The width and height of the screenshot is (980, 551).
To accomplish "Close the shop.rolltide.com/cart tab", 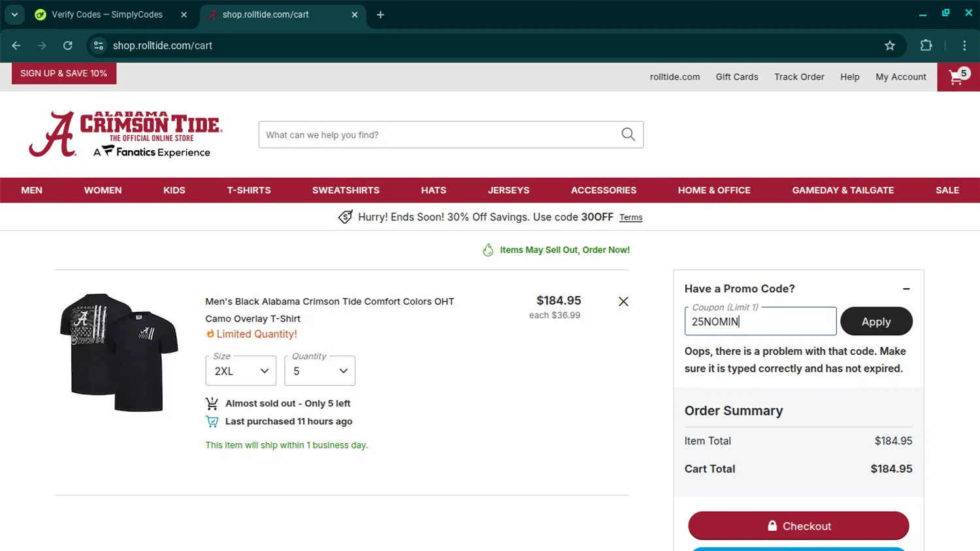I will [355, 14].
